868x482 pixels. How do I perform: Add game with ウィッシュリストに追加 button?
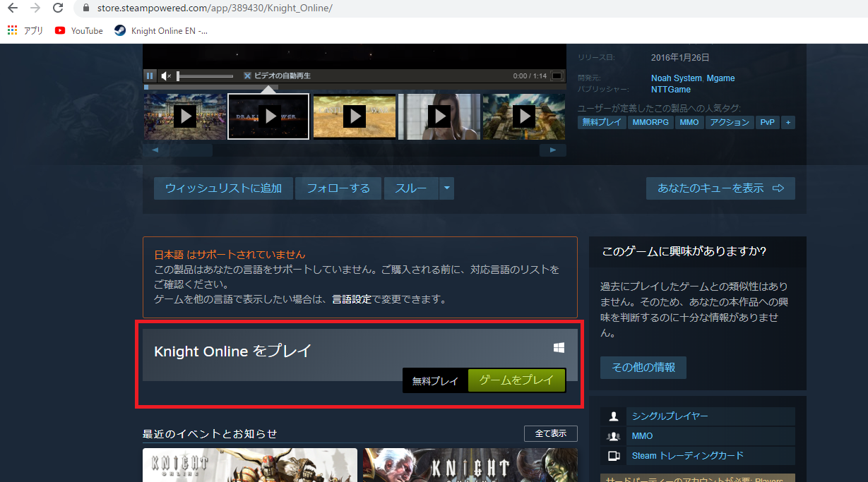(223, 188)
